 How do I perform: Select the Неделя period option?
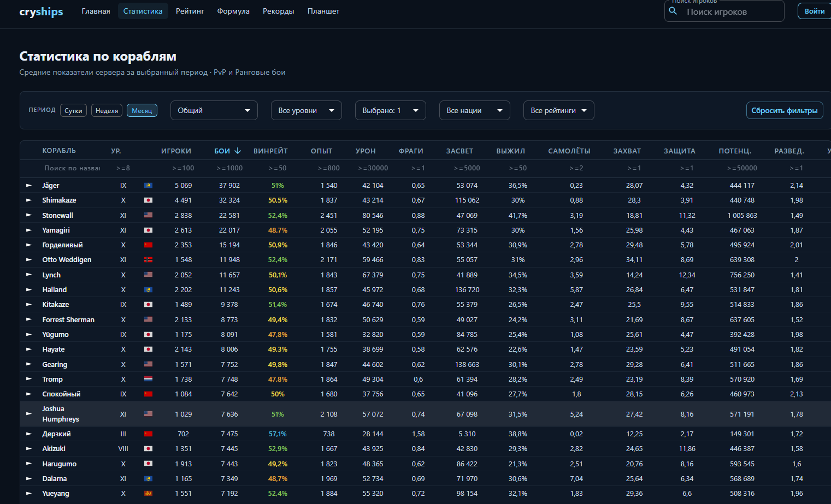[x=107, y=110]
